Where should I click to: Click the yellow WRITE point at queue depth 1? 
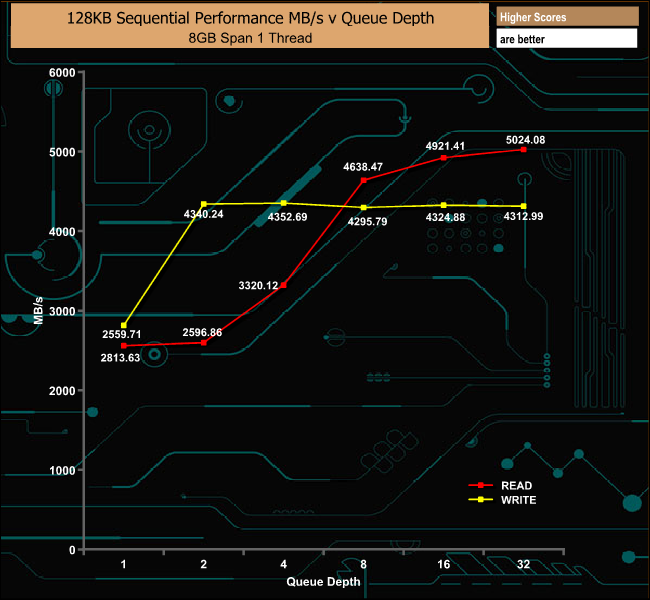[124, 326]
